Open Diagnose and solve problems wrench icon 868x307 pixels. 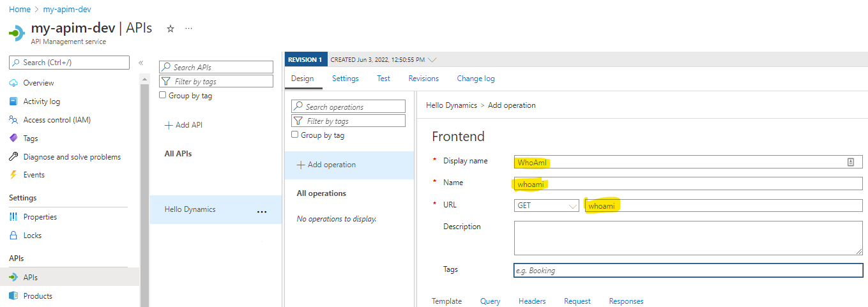(13, 157)
